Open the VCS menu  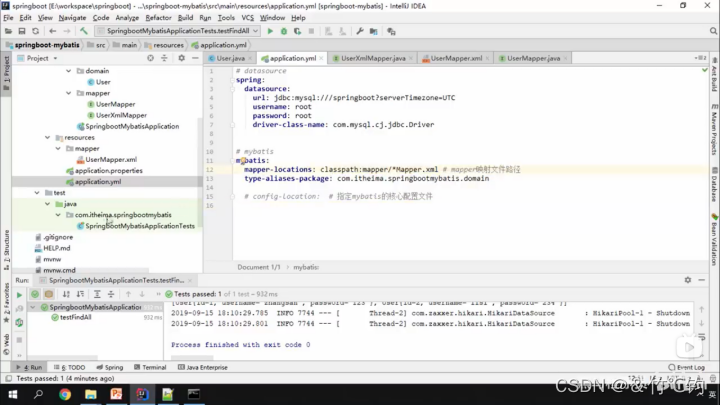click(248, 18)
